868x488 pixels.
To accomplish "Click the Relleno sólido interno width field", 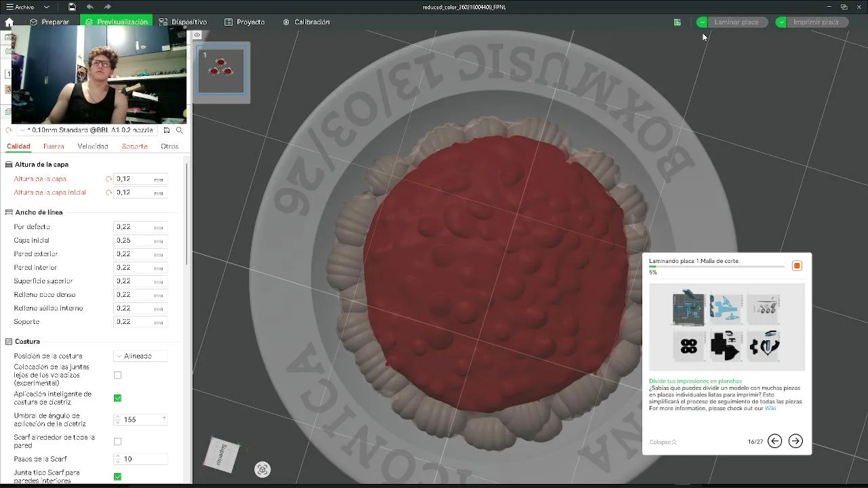I will [x=140, y=308].
